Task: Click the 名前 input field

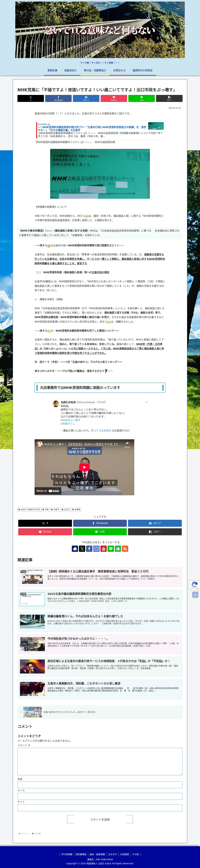Action: click(100, 785)
